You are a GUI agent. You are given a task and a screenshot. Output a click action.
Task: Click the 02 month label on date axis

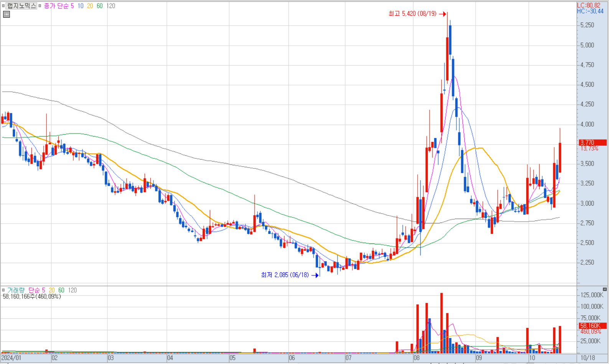click(x=55, y=358)
